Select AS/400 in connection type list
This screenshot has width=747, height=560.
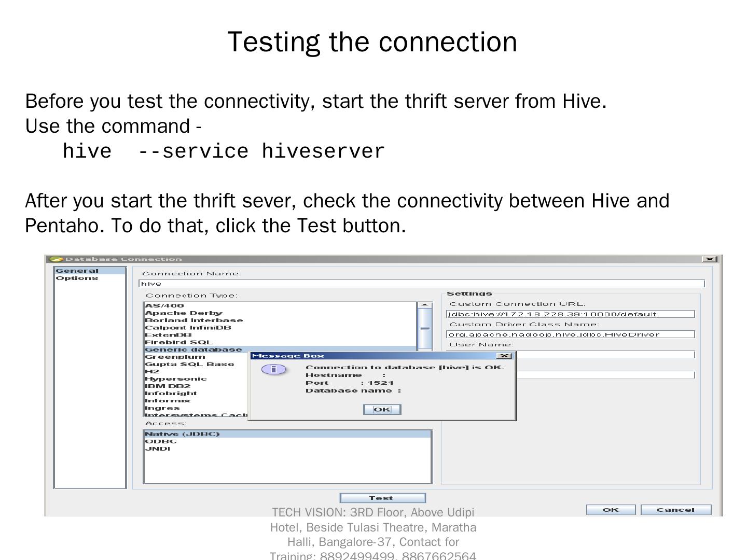coord(164,305)
